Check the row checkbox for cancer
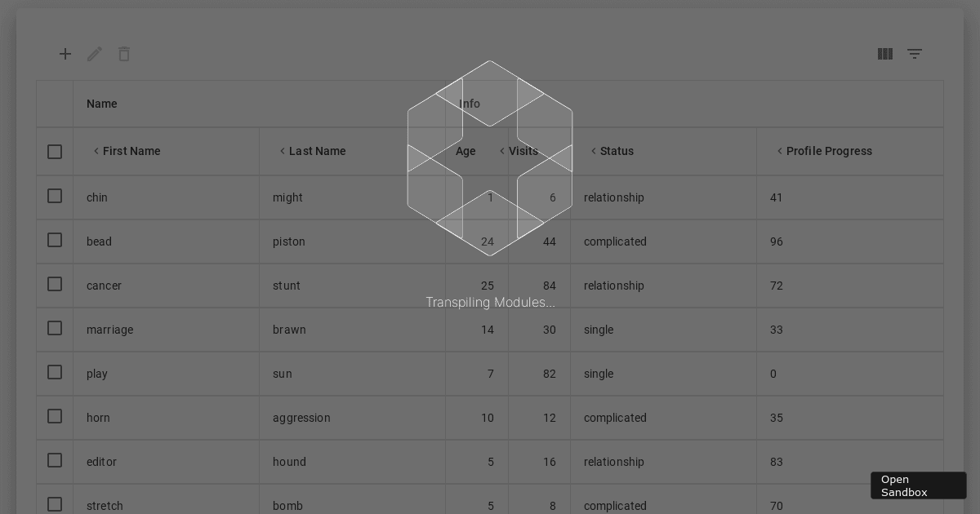The width and height of the screenshot is (980, 514). 55,284
